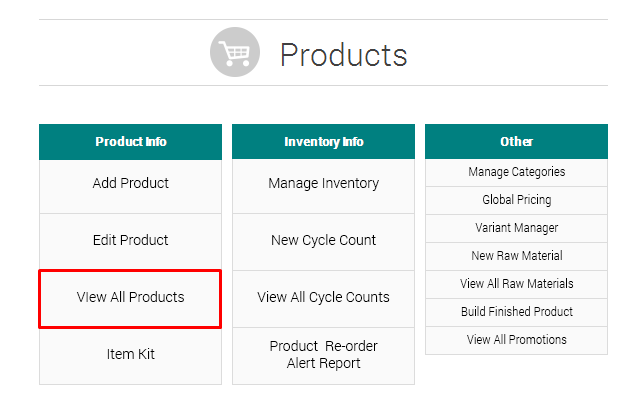Open View All Cycle Counts

pyautogui.click(x=323, y=297)
